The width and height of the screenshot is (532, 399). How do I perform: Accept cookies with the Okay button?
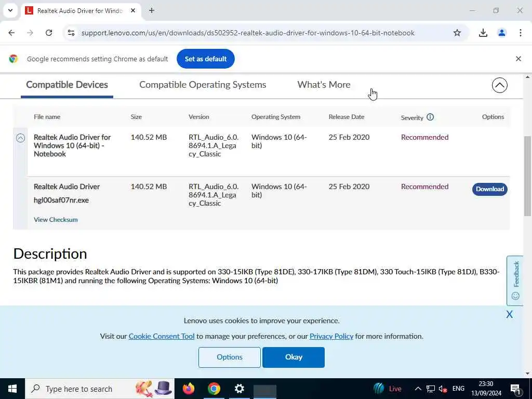click(294, 357)
